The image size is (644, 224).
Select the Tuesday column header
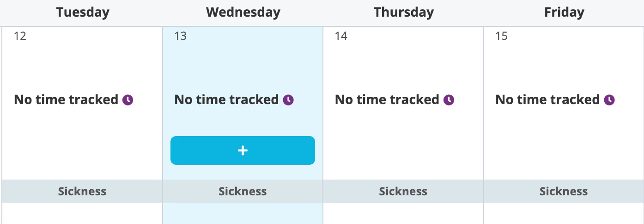tap(83, 12)
